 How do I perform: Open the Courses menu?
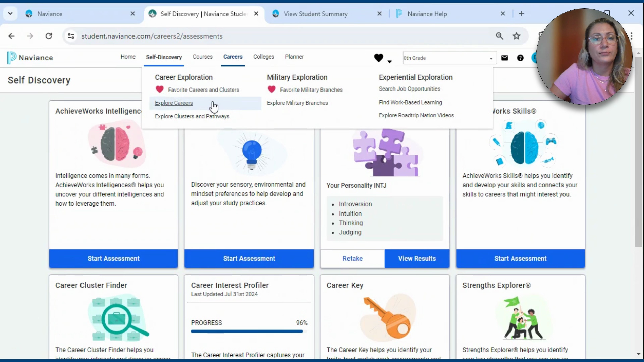(x=203, y=57)
